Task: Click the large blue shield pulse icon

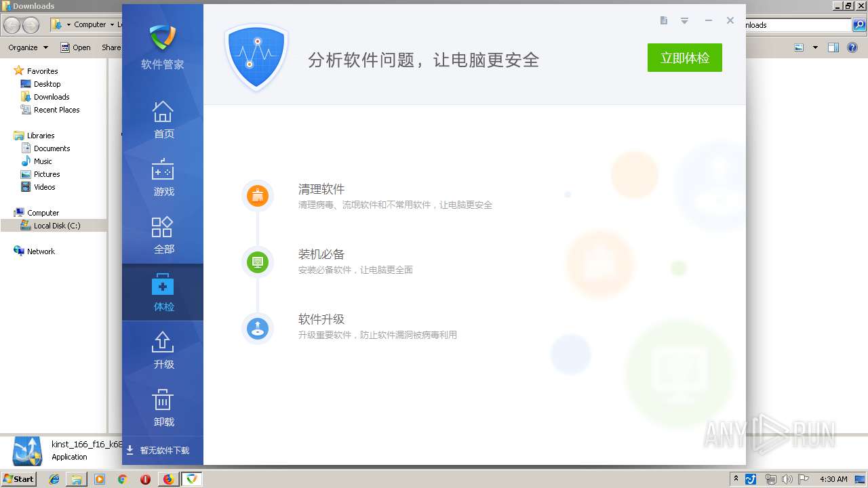Action: [256, 58]
